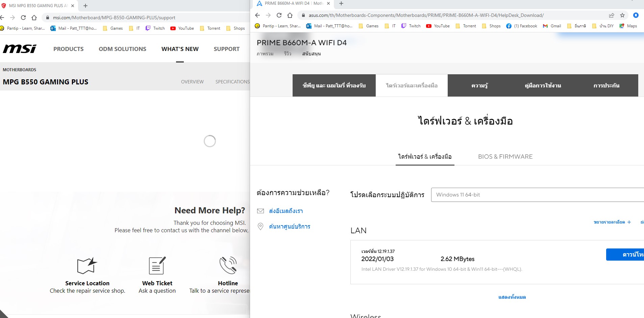This screenshot has width=644, height=318.
Task: Open Games bookmark folder in MSI window
Action: click(113, 28)
